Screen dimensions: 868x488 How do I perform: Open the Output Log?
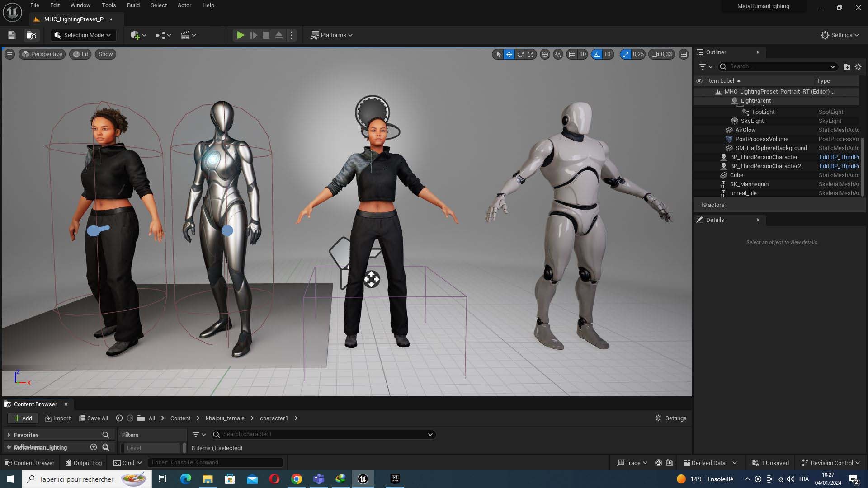[x=84, y=463]
